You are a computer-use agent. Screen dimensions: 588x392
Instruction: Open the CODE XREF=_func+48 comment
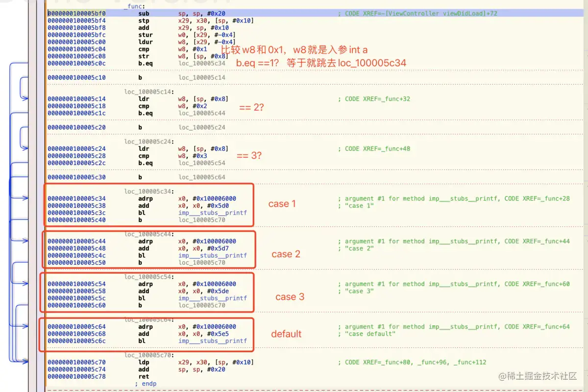[374, 149]
